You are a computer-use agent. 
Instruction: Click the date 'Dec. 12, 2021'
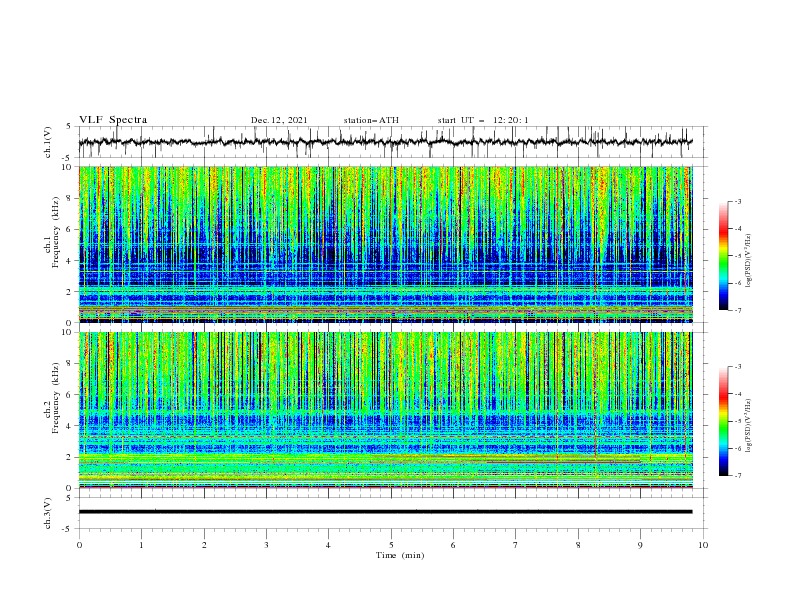tap(279, 120)
